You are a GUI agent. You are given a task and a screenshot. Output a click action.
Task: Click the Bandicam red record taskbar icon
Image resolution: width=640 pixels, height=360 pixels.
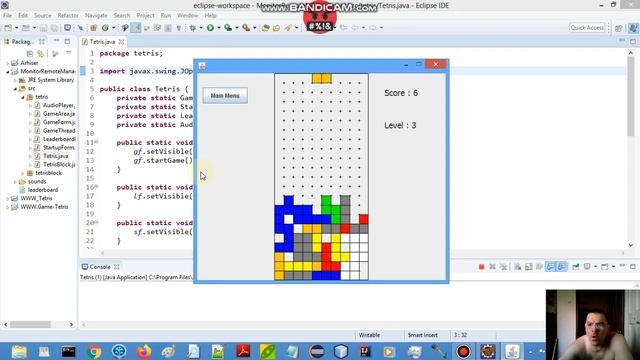463,351
